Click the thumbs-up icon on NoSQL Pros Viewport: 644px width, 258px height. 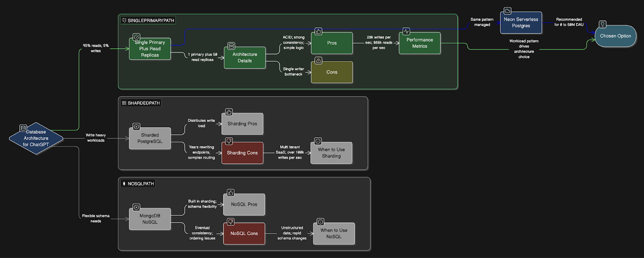pyautogui.click(x=231, y=193)
